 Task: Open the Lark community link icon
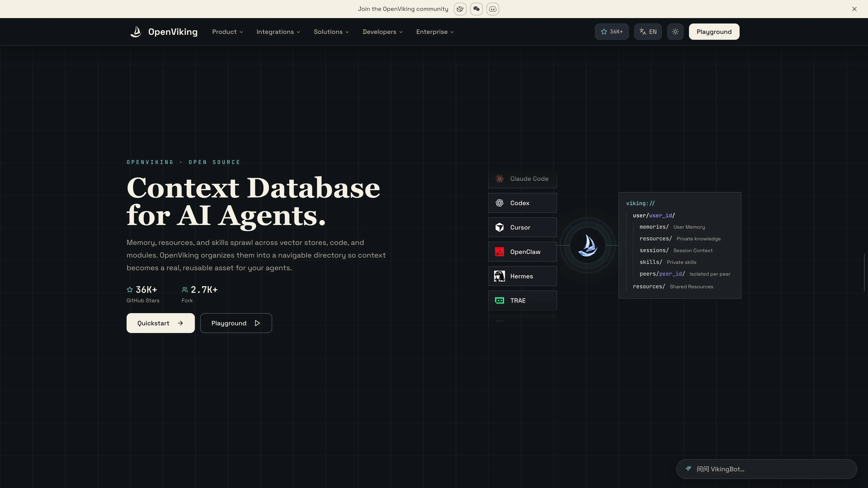[460, 9]
